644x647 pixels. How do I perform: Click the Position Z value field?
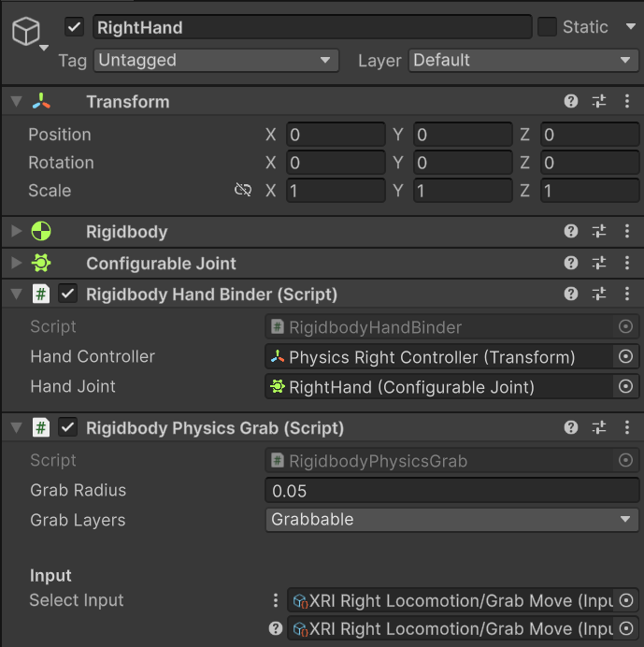(x=590, y=135)
